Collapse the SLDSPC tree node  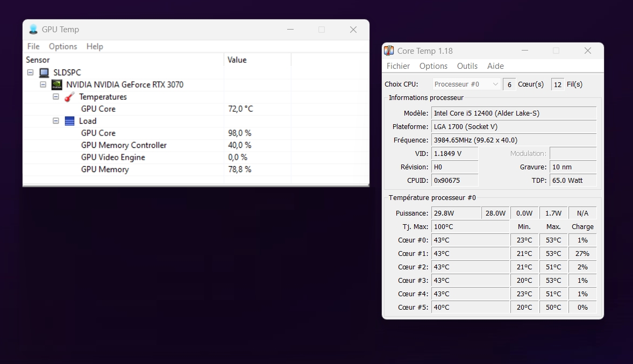30,73
